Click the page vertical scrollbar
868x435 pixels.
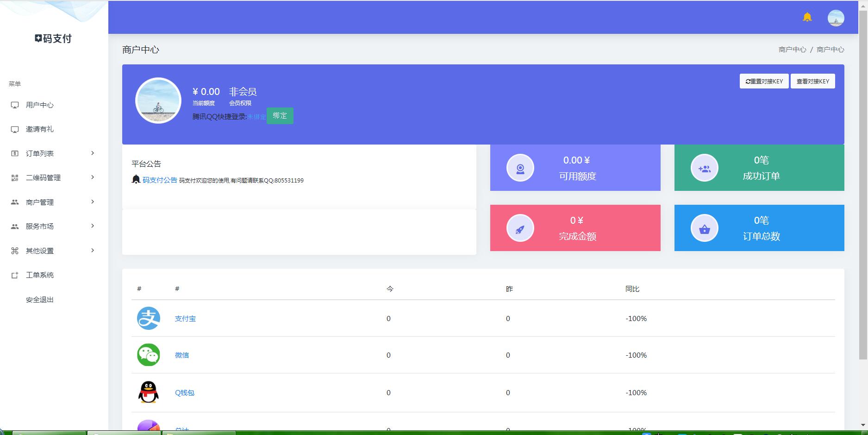click(863, 185)
